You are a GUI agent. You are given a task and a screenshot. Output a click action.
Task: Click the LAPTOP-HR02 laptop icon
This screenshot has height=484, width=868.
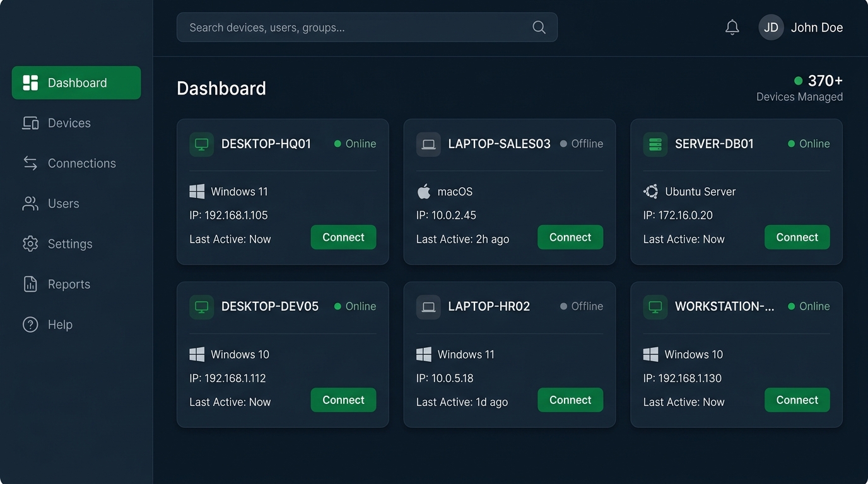coord(428,307)
